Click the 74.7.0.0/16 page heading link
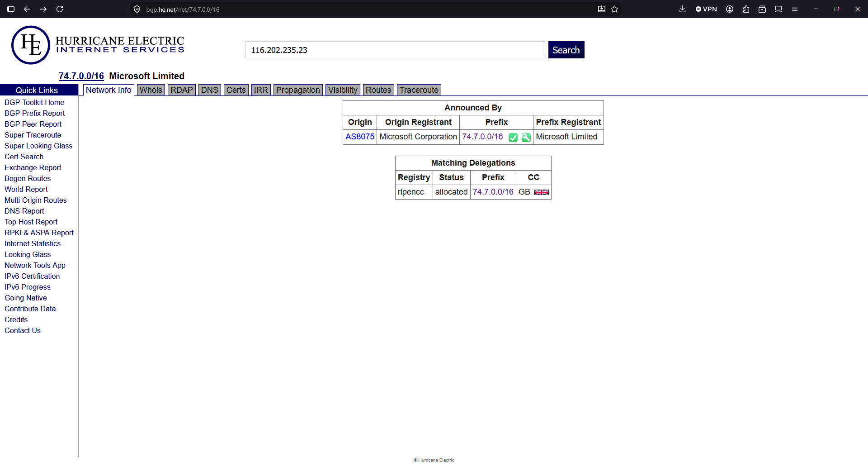 [81, 76]
